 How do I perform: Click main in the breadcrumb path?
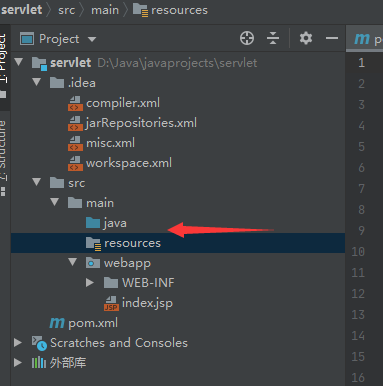click(x=105, y=10)
